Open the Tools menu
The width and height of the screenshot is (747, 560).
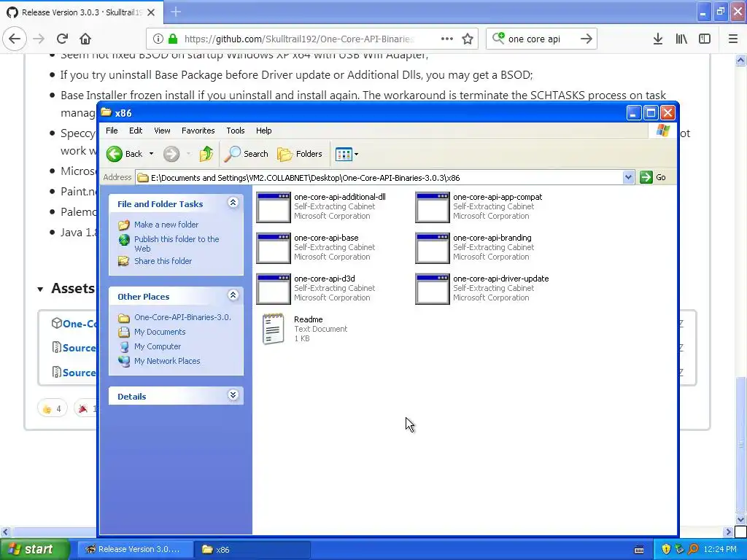pyautogui.click(x=236, y=131)
